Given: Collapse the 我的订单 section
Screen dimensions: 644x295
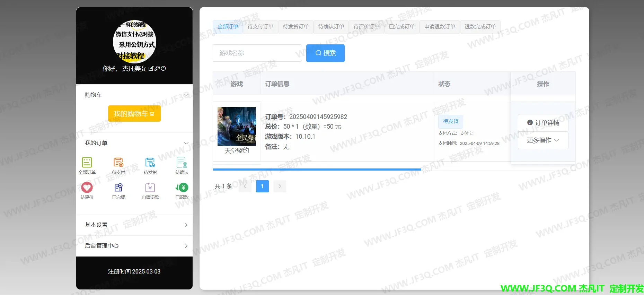Looking at the screenshot, I should tap(186, 143).
